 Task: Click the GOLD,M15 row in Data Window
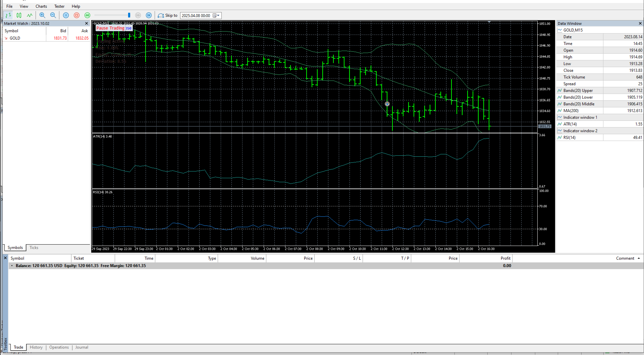tap(600, 30)
